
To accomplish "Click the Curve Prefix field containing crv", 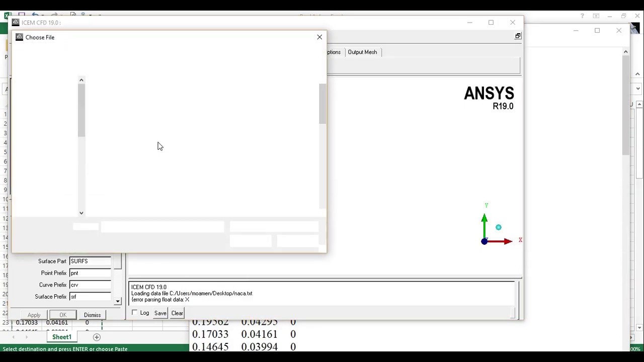I will point(90,285).
